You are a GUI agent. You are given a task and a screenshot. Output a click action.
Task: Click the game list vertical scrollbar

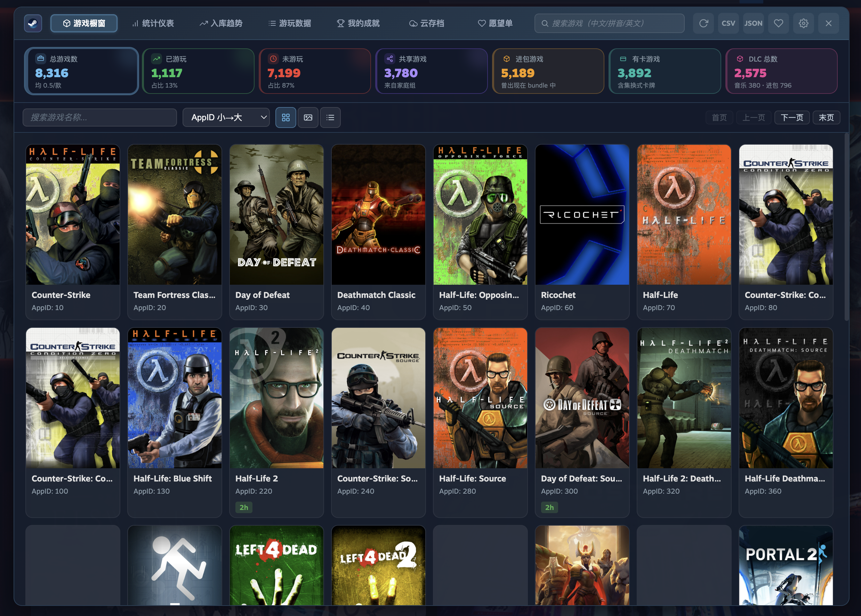[x=846, y=227]
